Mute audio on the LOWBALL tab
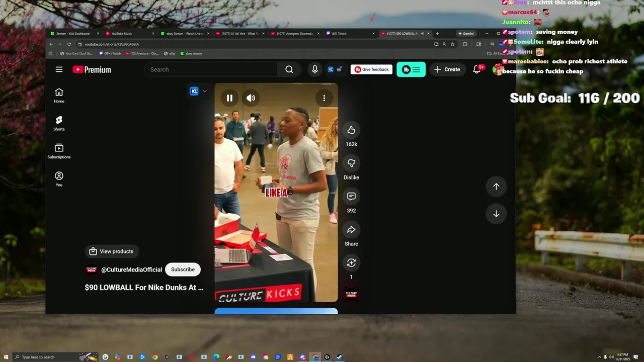The height and width of the screenshot is (362, 644). tap(422, 34)
